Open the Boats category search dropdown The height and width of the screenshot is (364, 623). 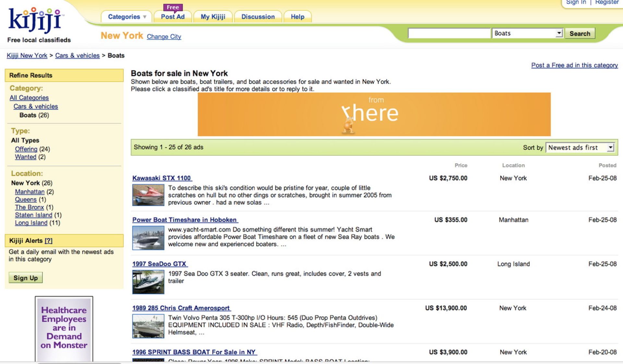pos(527,33)
